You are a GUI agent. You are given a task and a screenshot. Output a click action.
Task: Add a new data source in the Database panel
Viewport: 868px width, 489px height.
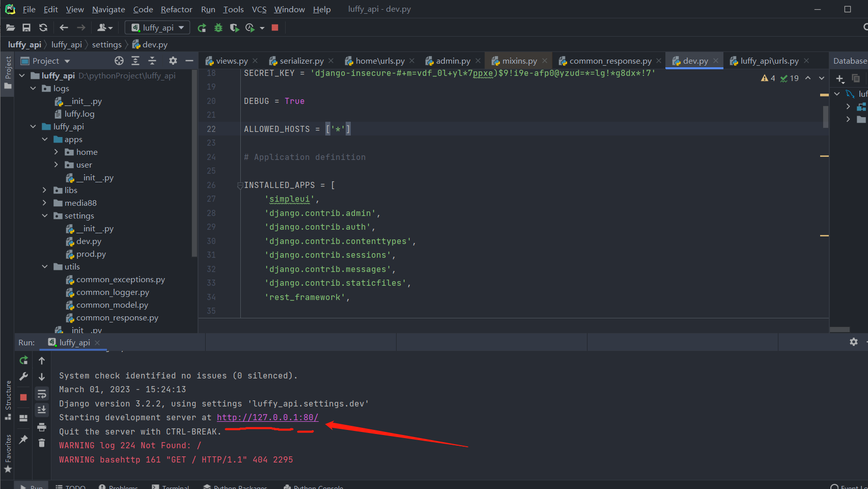(839, 78)
